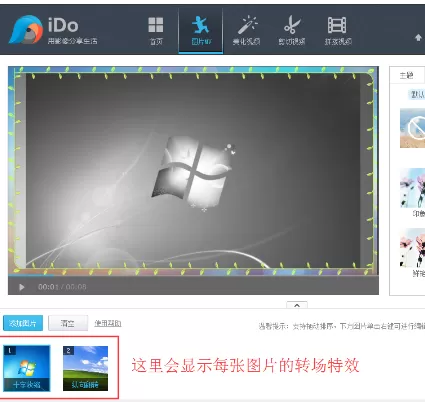Click the 清空 clear button
The width and height of the screenshot is (425, 402).
pos(68,323)
